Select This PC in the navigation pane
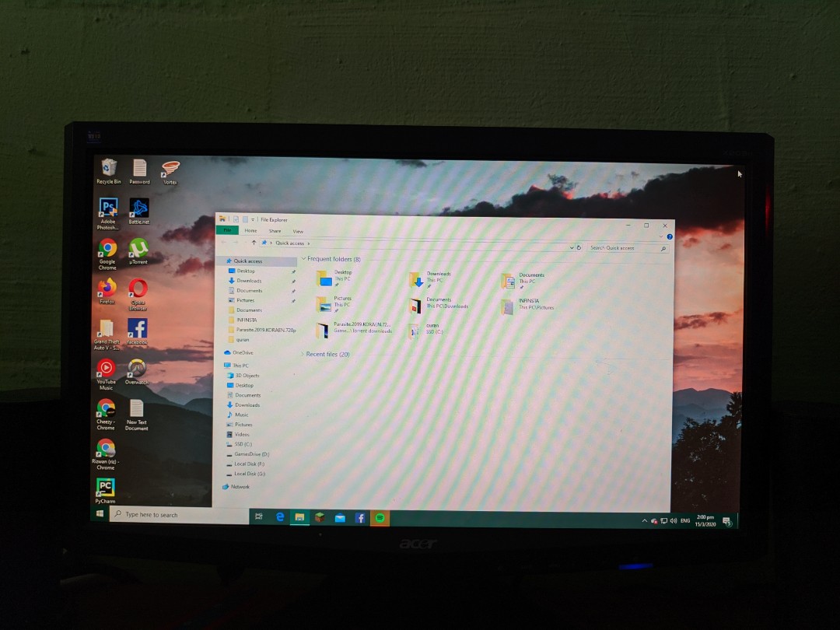Viewport: 840px width, 630px height. click(x=241, y=365)
